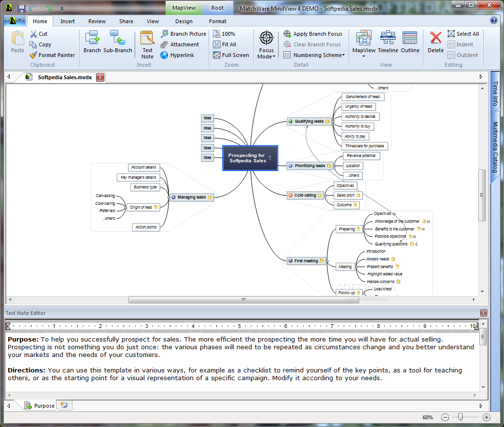Select the Softpedia Sales.mvdx document tab

coord(65,77)
